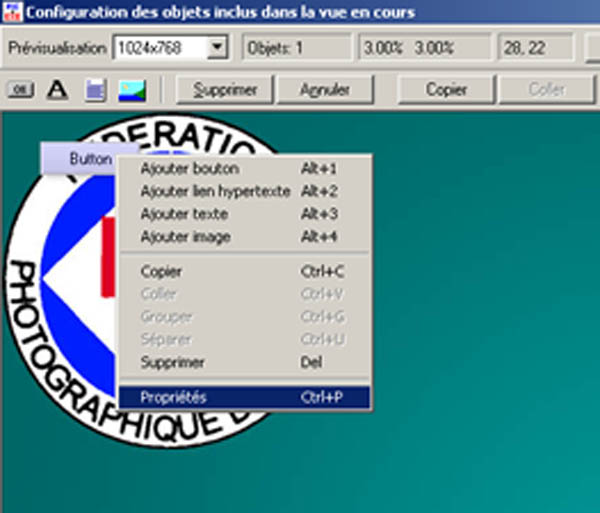Select the 'Button' object on canvas

click(x=80, y=158)
